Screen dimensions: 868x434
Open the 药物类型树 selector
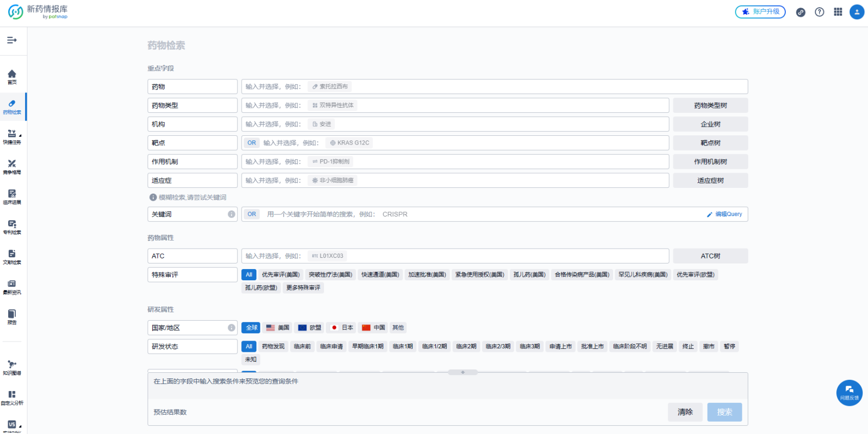[710, 106]
